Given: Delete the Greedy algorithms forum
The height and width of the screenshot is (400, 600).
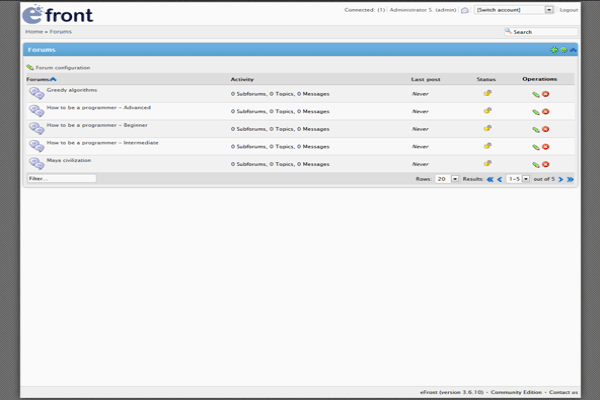Looking at the screenshot, I should 546,94.
